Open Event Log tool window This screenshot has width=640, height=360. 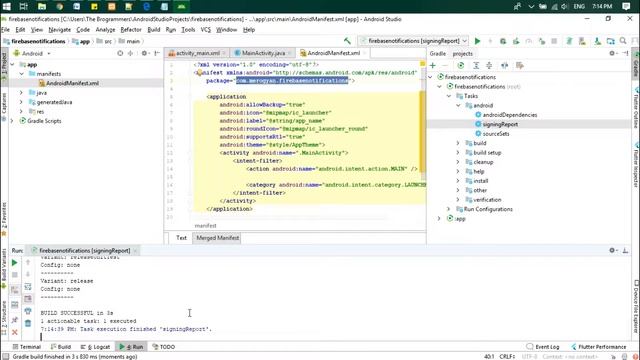click(543, 347)
